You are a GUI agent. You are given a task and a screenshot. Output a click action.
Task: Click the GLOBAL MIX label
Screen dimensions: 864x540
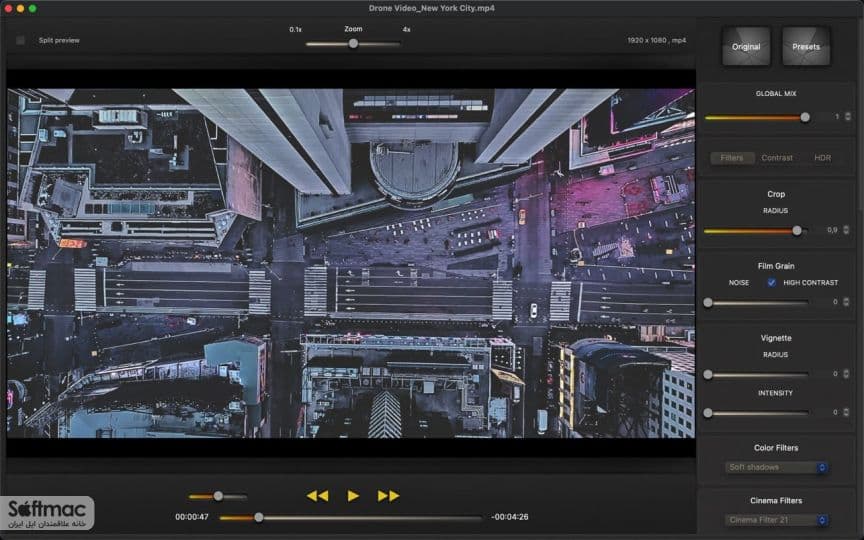(x=776, y=94)
